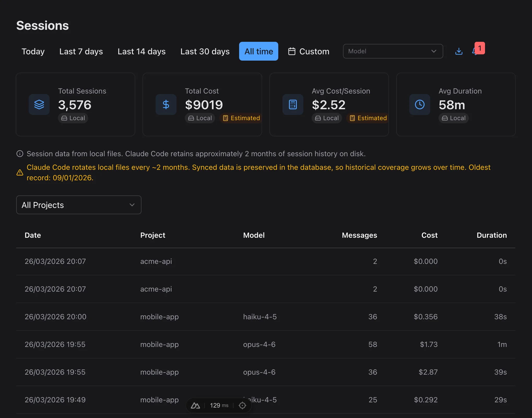532x418 pixels.
Task: Select the Last 14 days range
Action: coord(142,51)
